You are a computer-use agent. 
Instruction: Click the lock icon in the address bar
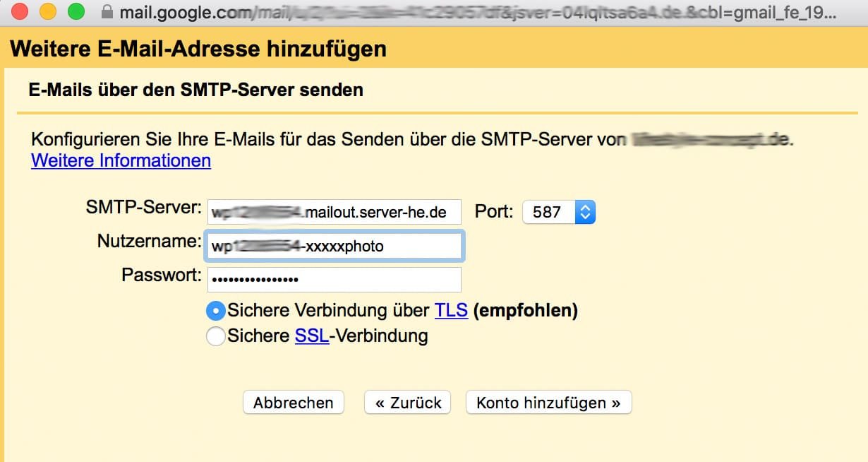[x=107, y=12]
